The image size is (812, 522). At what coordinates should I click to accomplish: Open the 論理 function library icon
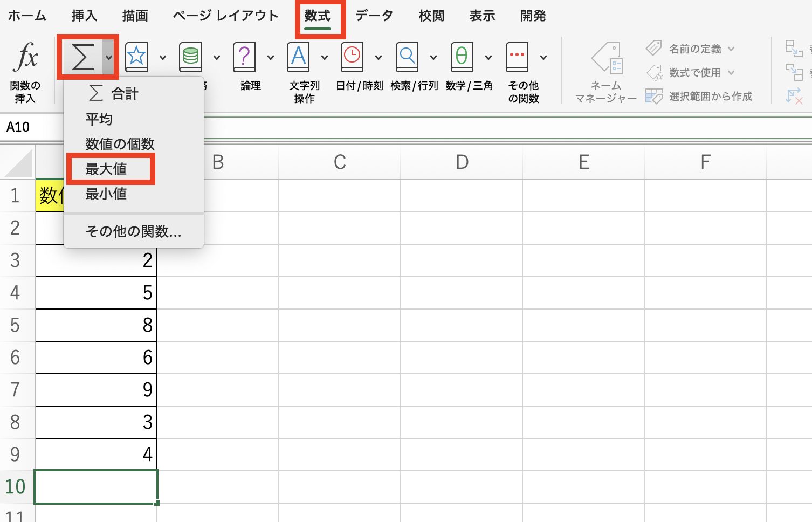(x=244, y=57)
